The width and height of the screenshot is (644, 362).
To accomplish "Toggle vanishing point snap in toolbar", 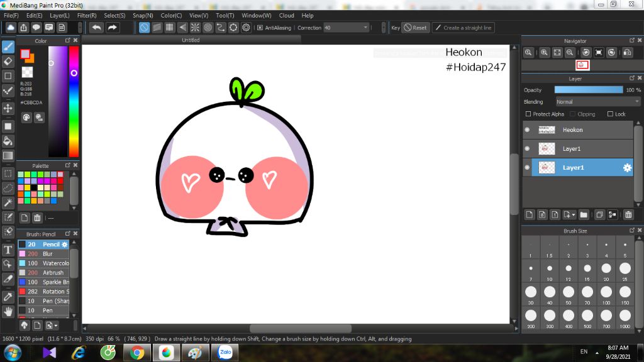I will pyautogui.click(x=182, y=28).
